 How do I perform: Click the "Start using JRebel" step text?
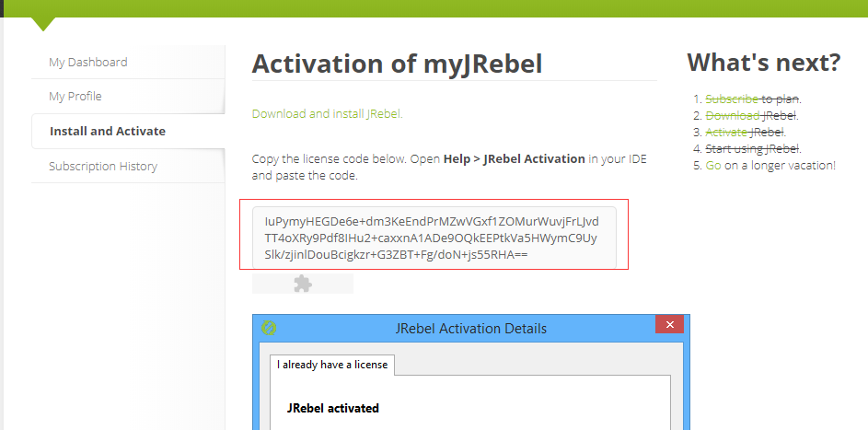point(753,148)
